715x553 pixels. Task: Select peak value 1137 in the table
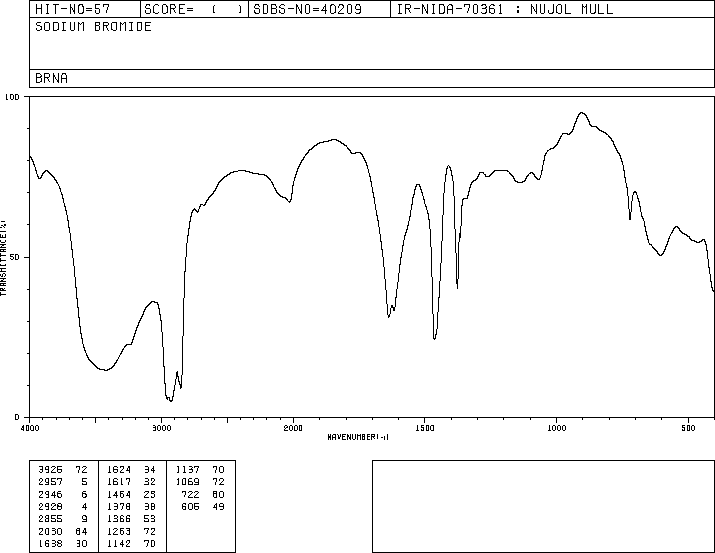coord(188,470)
